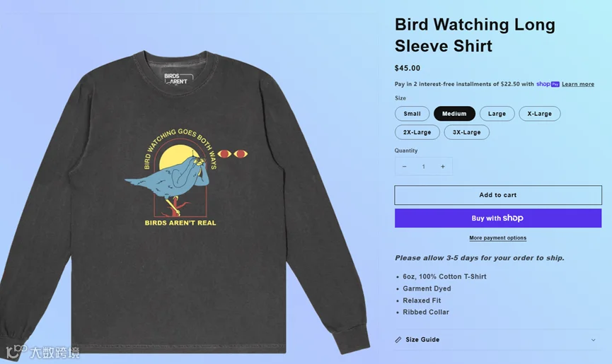The image size is (612, 364).
Task: Open More payment options link
Action: coord(497,237)
